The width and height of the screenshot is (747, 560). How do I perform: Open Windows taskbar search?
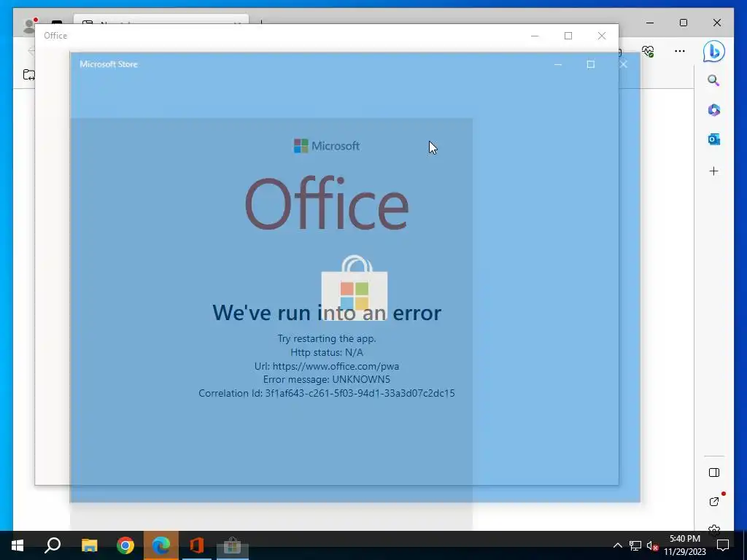[53, 545]
